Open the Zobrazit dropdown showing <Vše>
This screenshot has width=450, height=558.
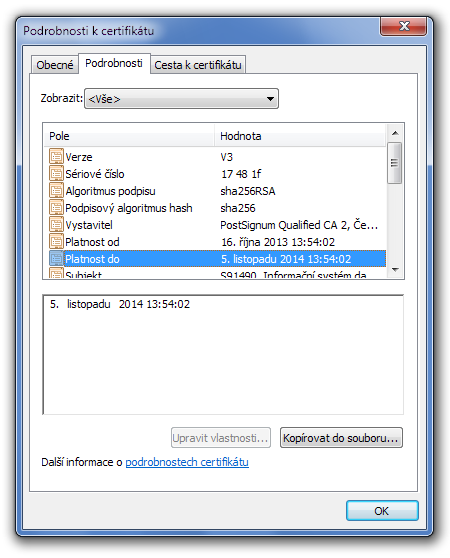(x=181, y=99)
